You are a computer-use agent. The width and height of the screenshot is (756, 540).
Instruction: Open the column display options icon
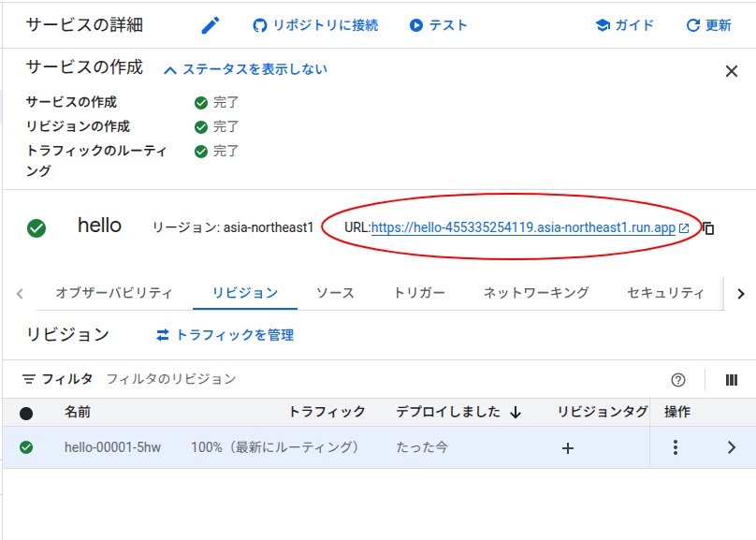pos(732,380)
